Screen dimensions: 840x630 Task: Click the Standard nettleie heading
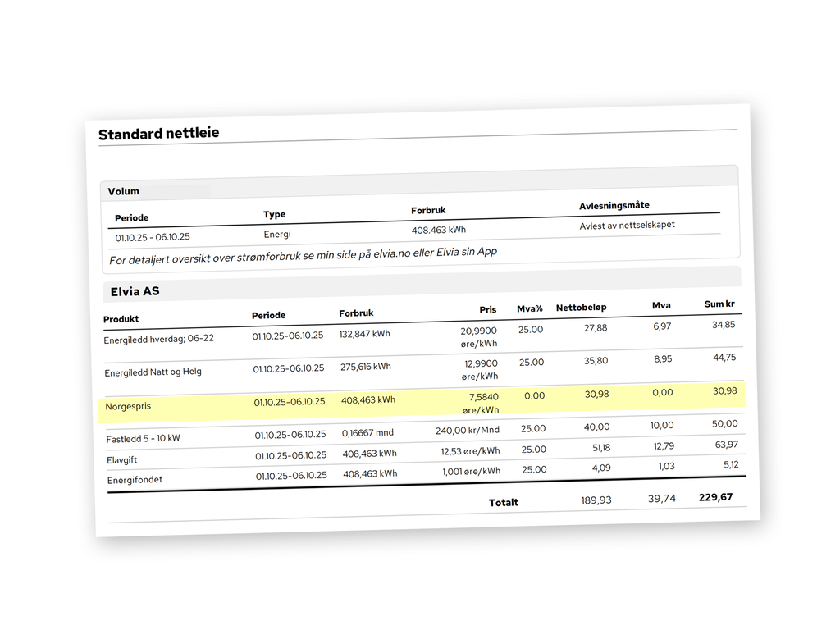[158, 134]
